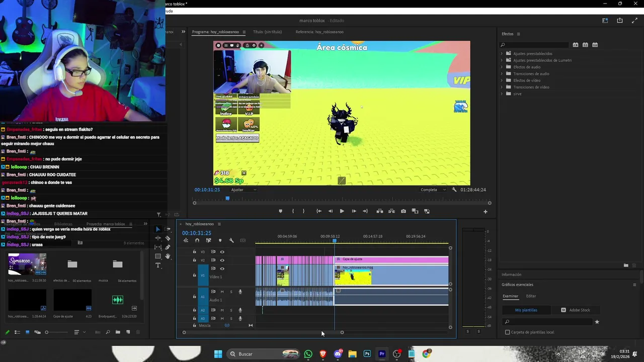644x362 pixels.
Task: Select the Razor tool
Action: [168, 238]
